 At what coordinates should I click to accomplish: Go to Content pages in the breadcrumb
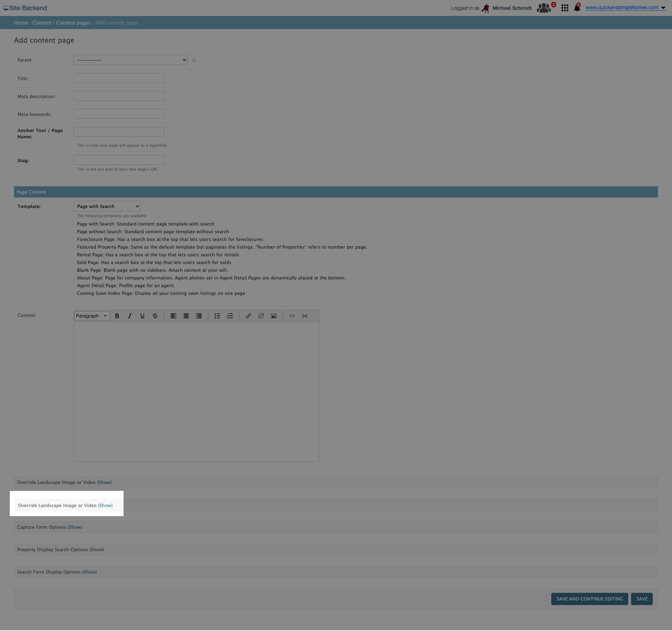click(73, 23)
